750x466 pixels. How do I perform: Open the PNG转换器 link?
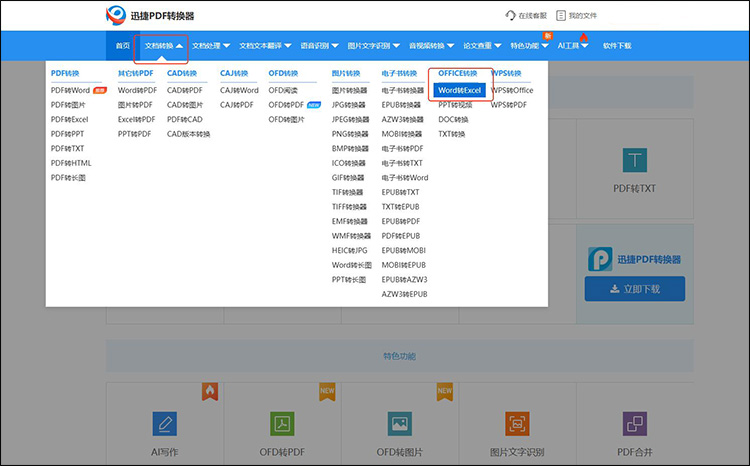(350, 134)
